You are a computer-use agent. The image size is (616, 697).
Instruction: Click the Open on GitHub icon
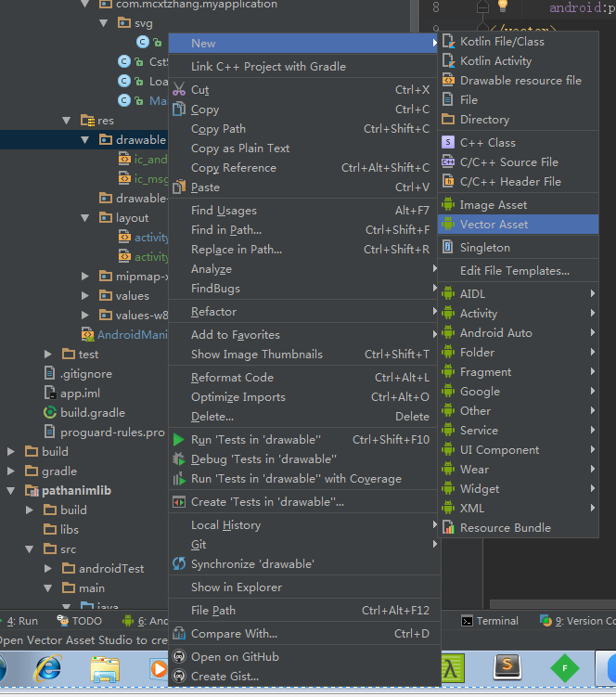(x=179, y=656)
